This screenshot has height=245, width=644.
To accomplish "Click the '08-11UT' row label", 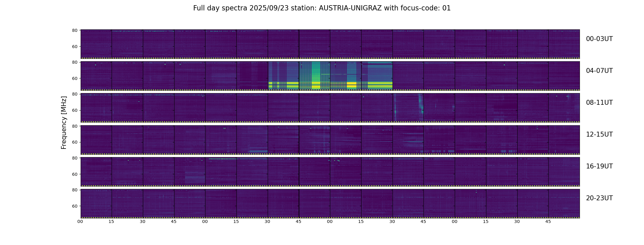I will [x=599, y=103].
